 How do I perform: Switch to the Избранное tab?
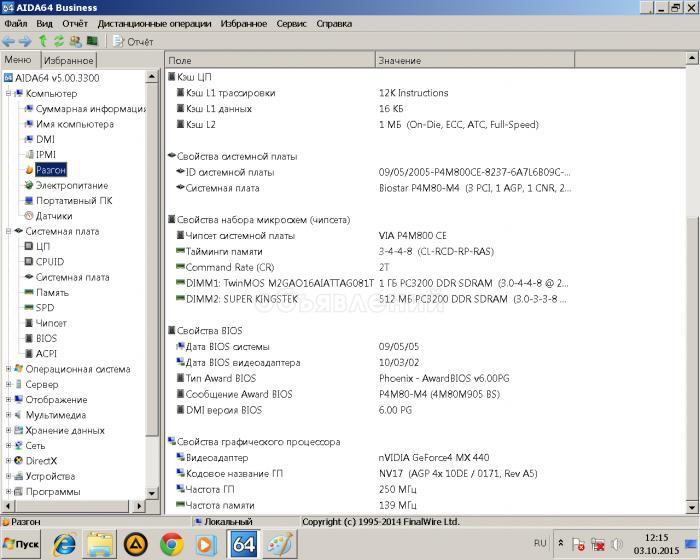point(69,60)
